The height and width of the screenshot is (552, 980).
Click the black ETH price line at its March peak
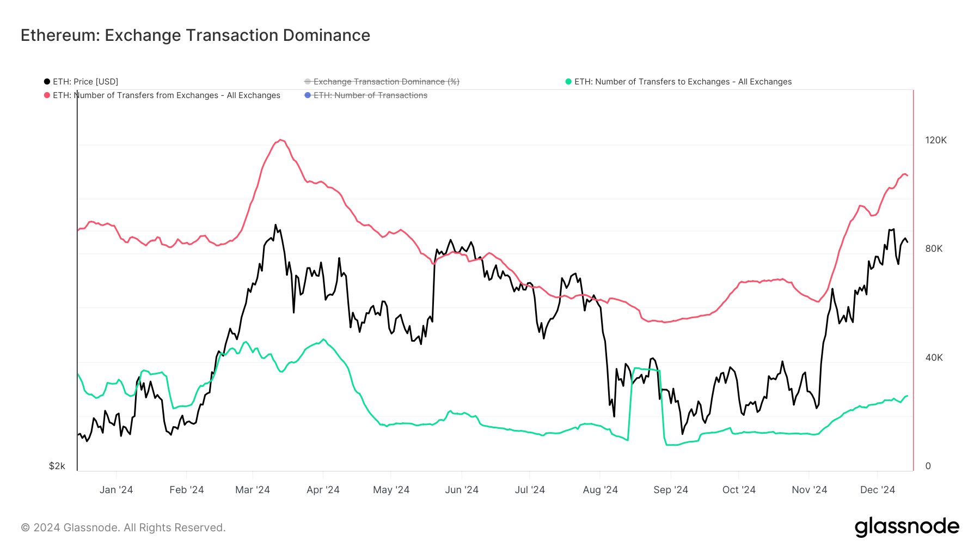pyautogui.click(x=275, y=225)
